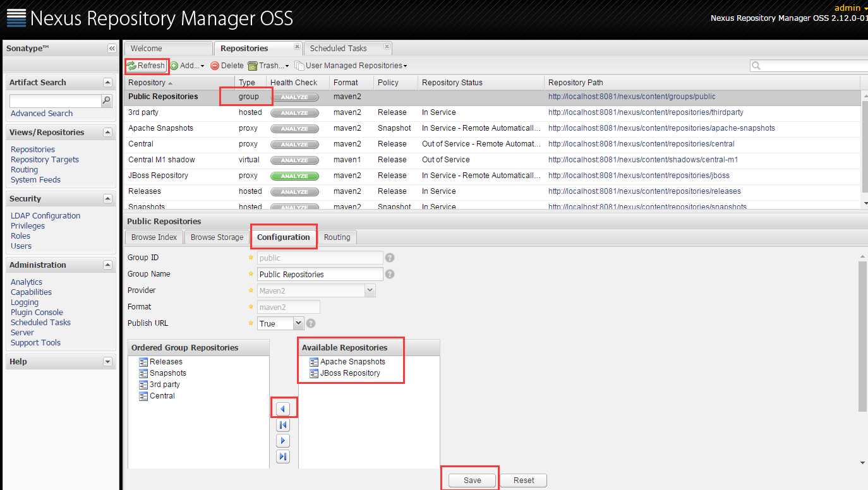Open the thirdparty repository URL
This screenshot has width=868, height=490.
(646, 112)
